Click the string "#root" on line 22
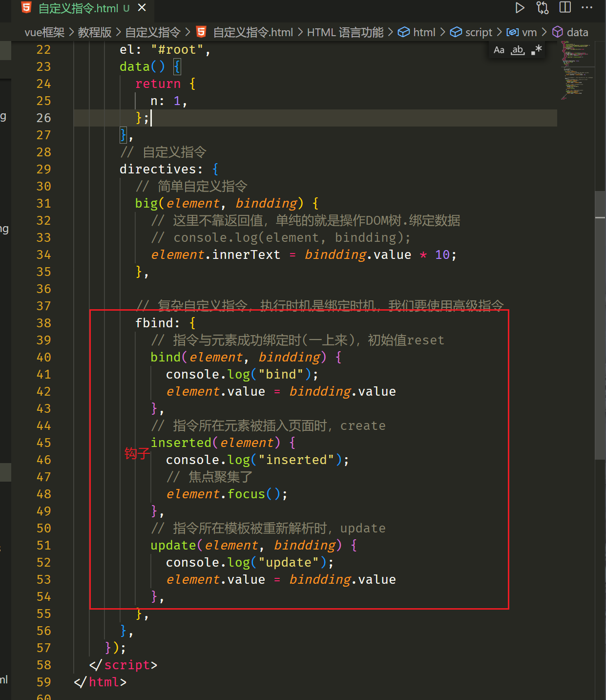 click(177, 49)
